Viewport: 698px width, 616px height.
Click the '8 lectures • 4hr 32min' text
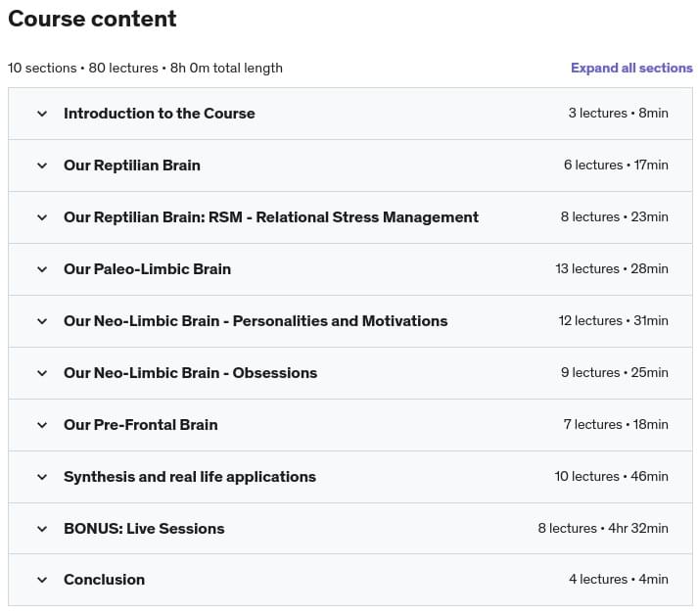(x=603, y=528)
